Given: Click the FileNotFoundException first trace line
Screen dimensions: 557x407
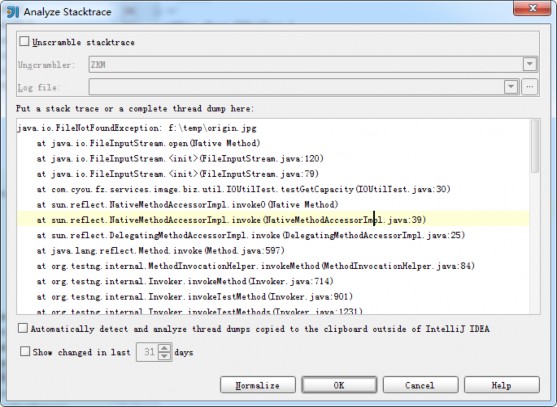Looking at the screenshot, I should coord(137,128).
